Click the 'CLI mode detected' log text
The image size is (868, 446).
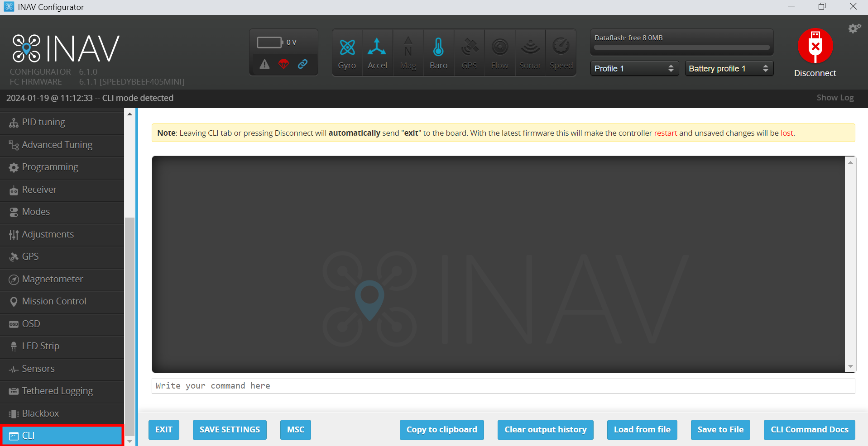tap(138, 98)
